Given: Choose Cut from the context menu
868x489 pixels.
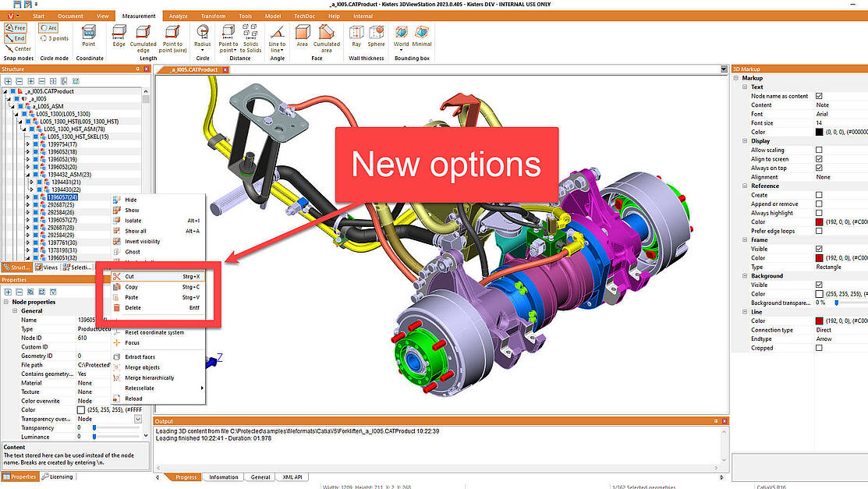Looking at the screenshot, I should pyautogui.click(x=129, y=276).
